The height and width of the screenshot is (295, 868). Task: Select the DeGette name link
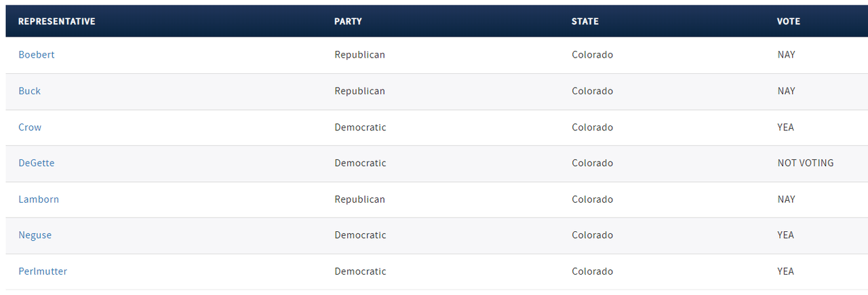click(x=37, y=163)
